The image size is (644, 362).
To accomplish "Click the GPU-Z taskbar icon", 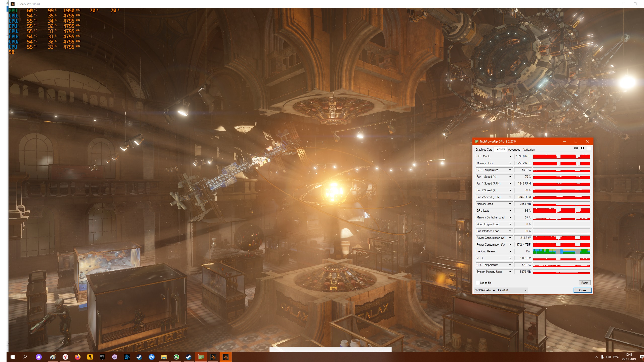I will click(x=201, y=357).
